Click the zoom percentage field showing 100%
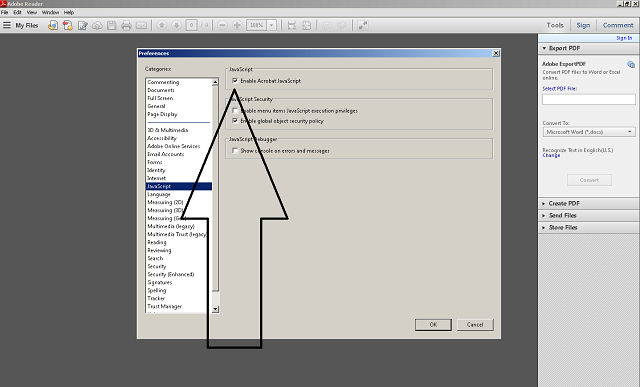The height and width of the screenshot is (387, 640). point(257,25)
